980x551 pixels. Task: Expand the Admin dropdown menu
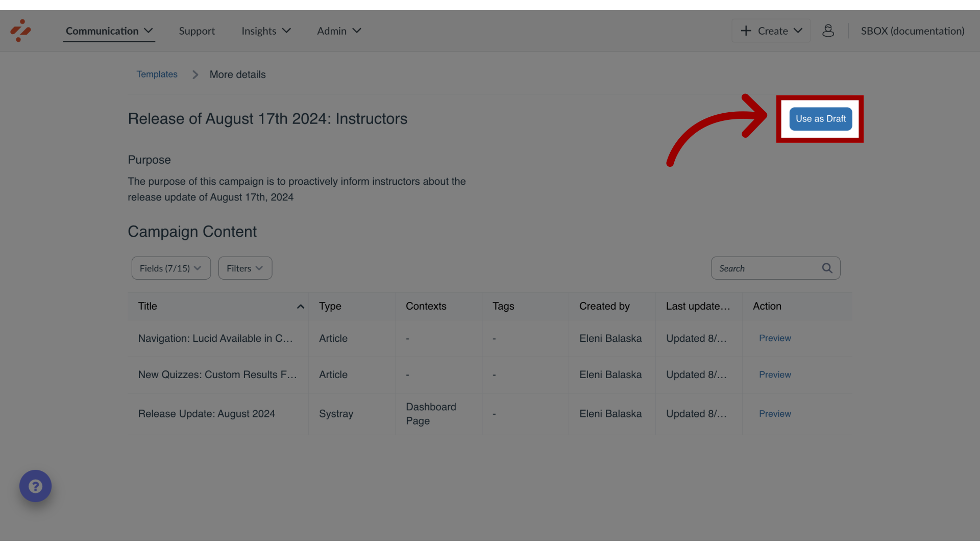click(x=338, y=30)
